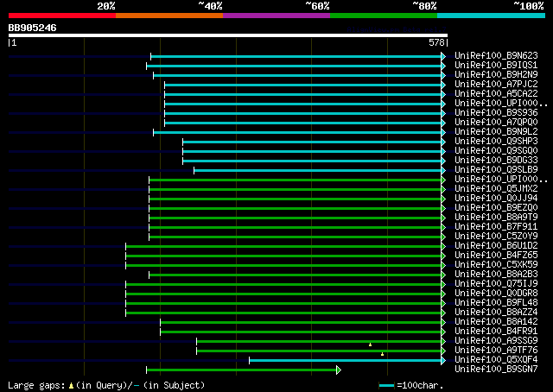Click the UniRef100_B9SGN7 hit name
This screenshot has height=392, width=553.
pos(496,369)
